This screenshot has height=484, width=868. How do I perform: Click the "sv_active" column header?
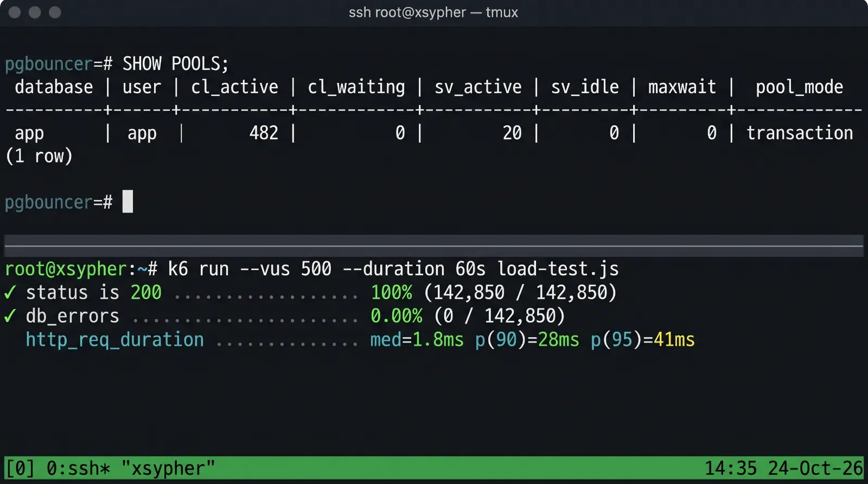click(478, 87)
